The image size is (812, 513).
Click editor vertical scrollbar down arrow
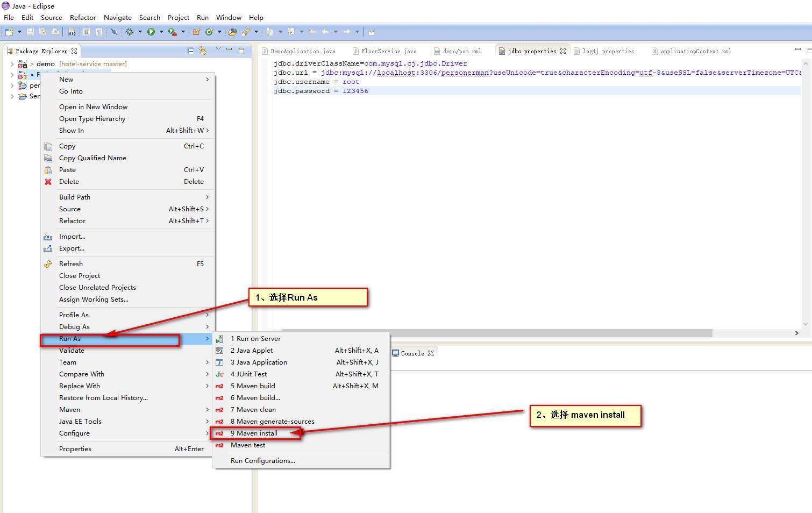[806, 324]
